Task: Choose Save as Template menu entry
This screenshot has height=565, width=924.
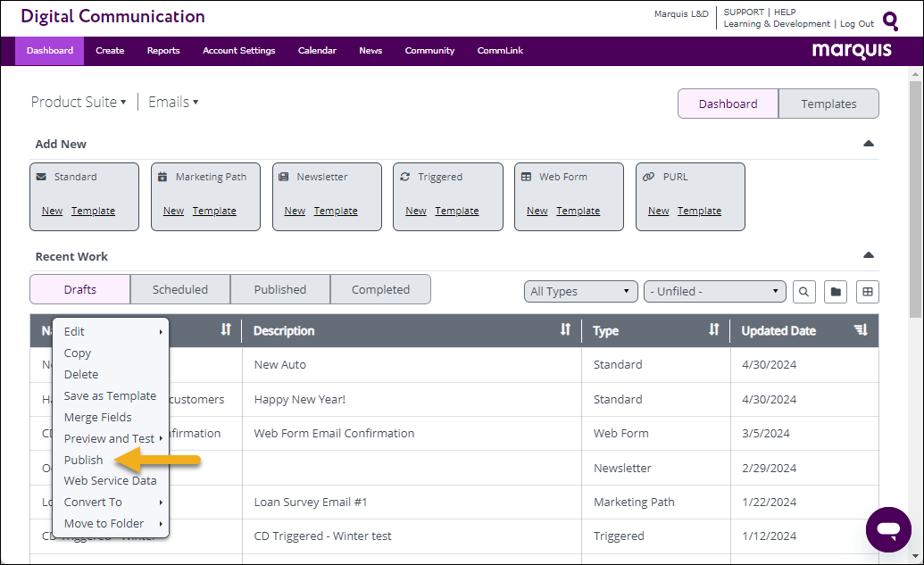Action: click(110, 396)
